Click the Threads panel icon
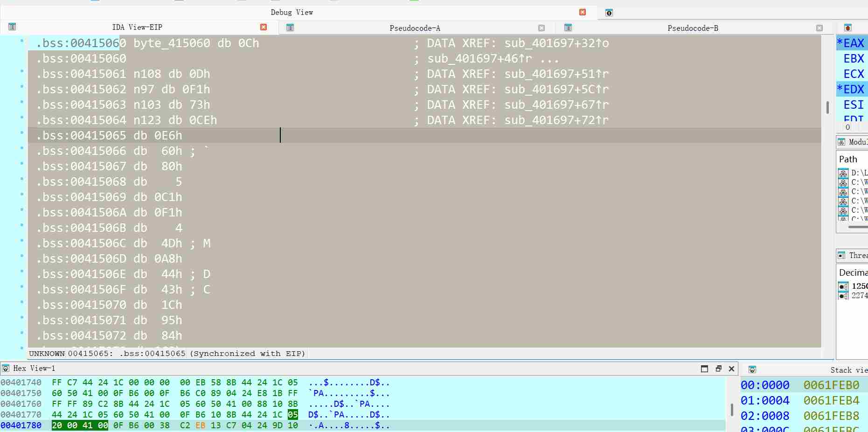The image size is (868, 432). 841,255
